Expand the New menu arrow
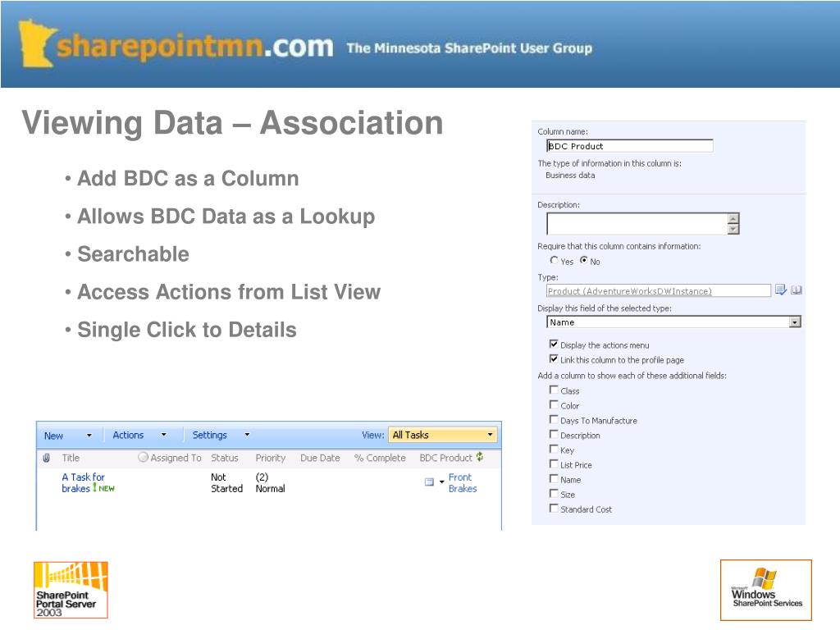This screenshot has height=630, width=840. pos(89,436)
